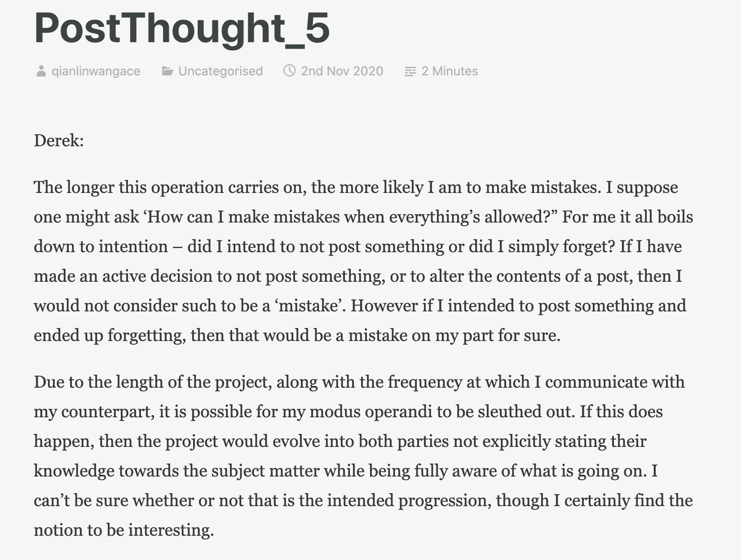Click the folder icon beside Uncategorised
The image size is (741, 560).
[x=168, y=71]
